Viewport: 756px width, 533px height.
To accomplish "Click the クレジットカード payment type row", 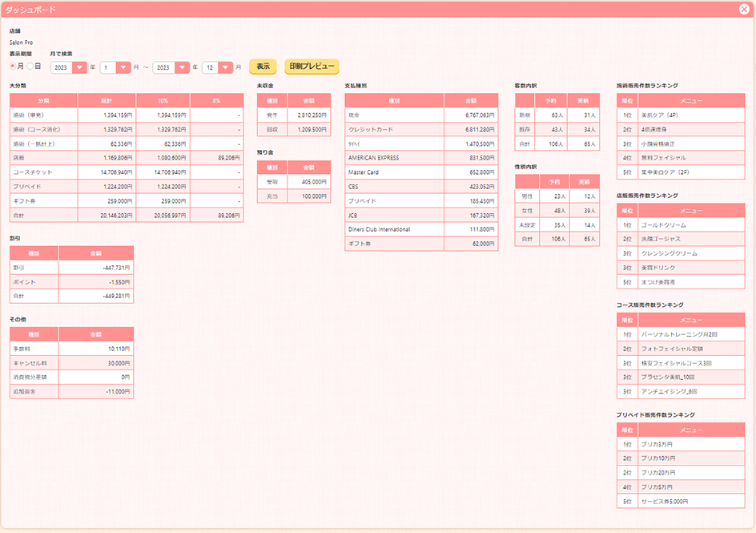I will tap(421, 129).
